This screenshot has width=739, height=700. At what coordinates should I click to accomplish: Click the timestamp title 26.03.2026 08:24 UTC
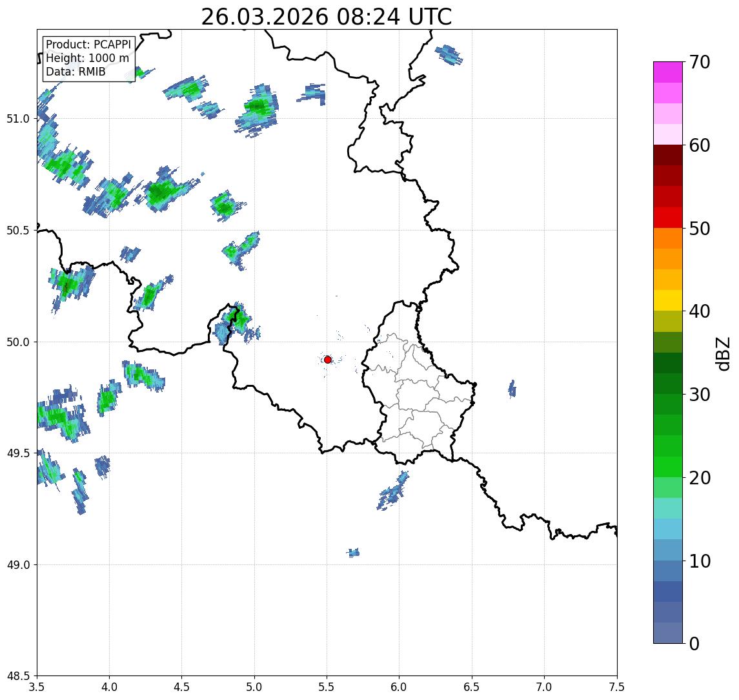pos(326,17)
